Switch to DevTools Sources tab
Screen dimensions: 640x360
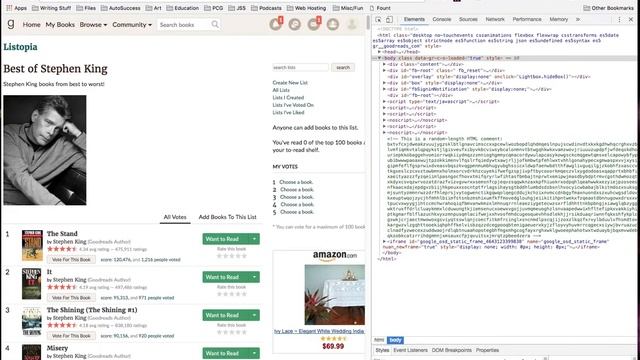pyautogui.click(x=468, y=19)
